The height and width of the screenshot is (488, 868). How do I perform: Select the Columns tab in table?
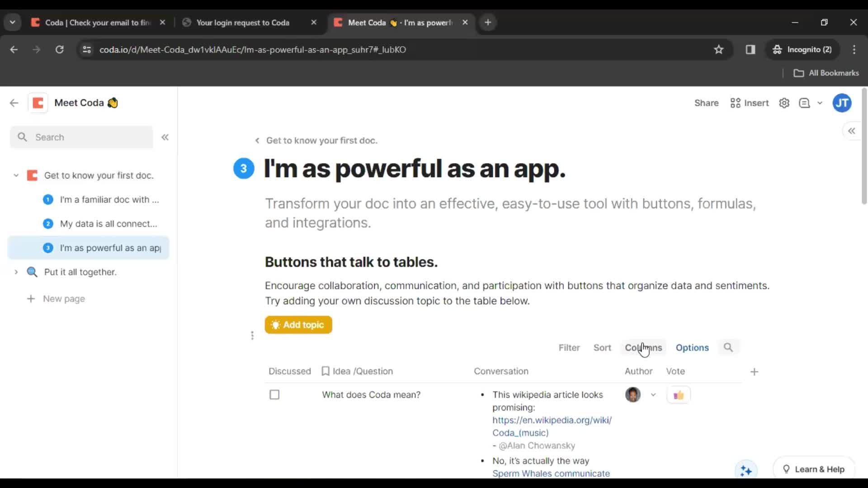click(643, 347)
